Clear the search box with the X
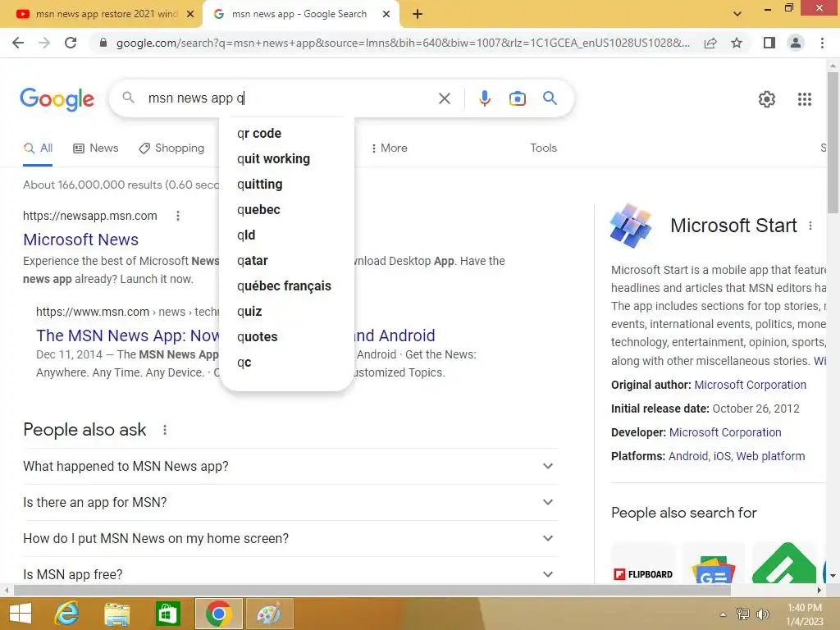Screen dimensions: 840x630 [x=444, y=98]
